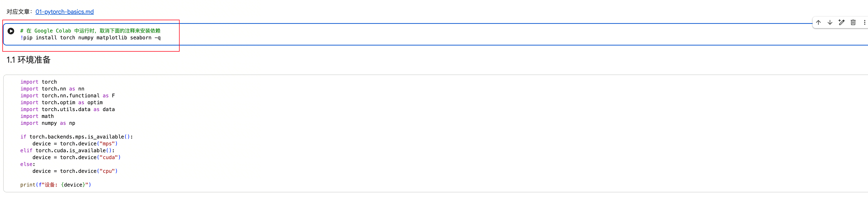Click the print device statement line
Image resolution: width=868 pixels, height=199 pixels.
pos(56,185)
